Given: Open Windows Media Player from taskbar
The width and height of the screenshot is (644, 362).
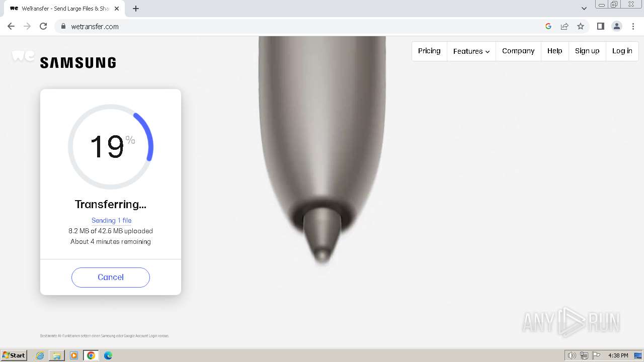Looking at the screenshot, I should click(x=74, y=355).
